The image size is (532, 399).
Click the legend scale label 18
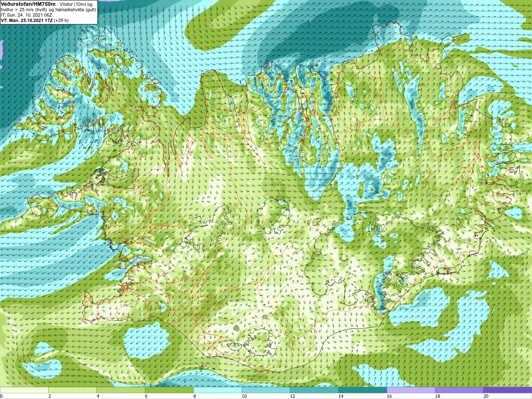point(438,396)
